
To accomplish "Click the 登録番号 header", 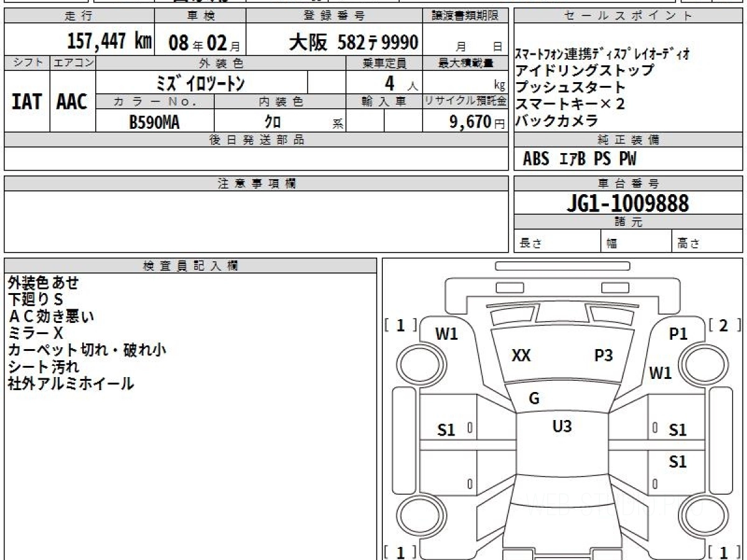I will coord(334,16).
